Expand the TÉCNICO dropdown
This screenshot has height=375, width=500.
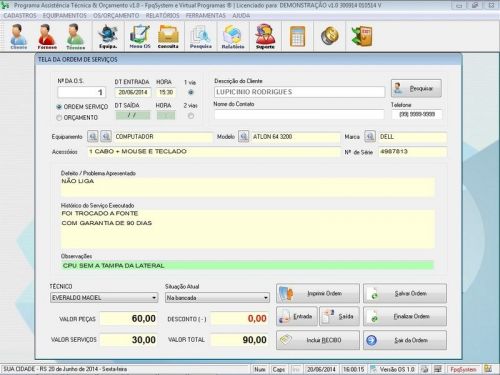pos(154,298)
